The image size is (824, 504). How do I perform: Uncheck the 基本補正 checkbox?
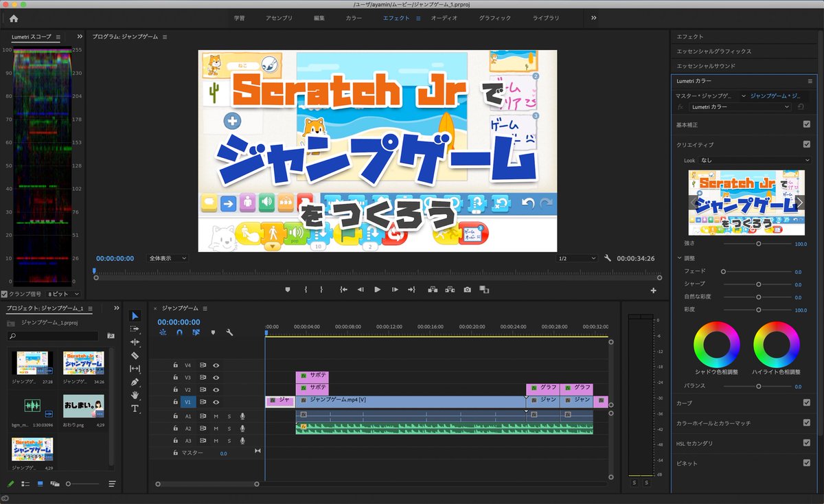tap(807, 124)
